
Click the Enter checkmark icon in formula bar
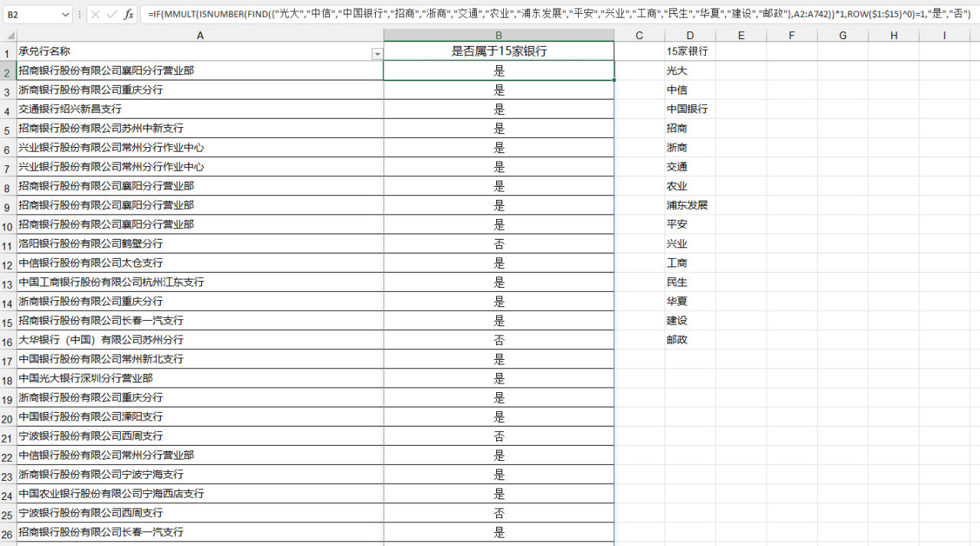click(113, 15)
